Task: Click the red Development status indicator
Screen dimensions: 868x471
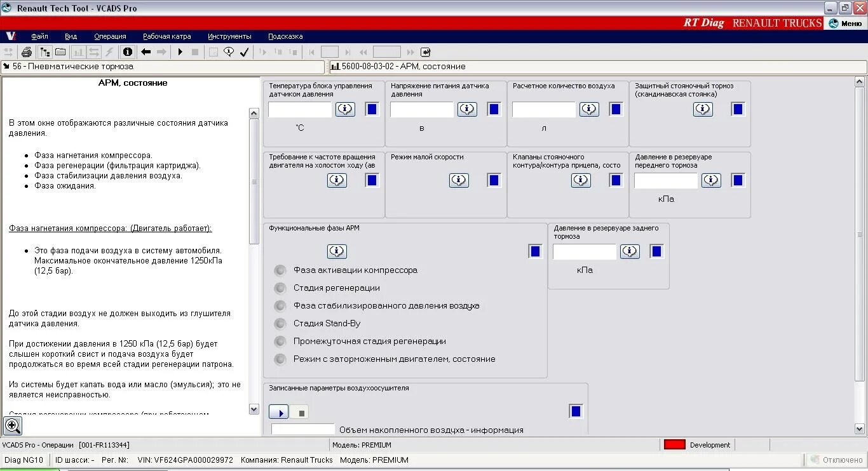Action: 674,445
